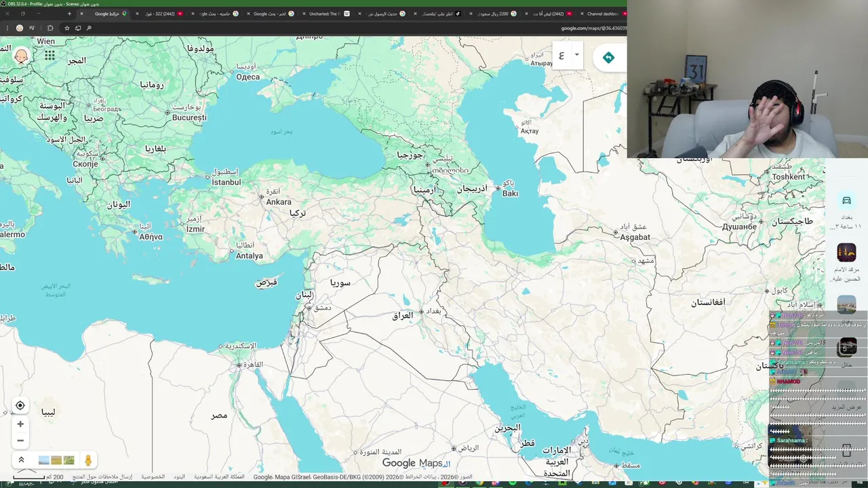Viewport: 868px width, 488px height.
Task: Switch to the حاسبه search tab
Action: (x=219, y=14)
